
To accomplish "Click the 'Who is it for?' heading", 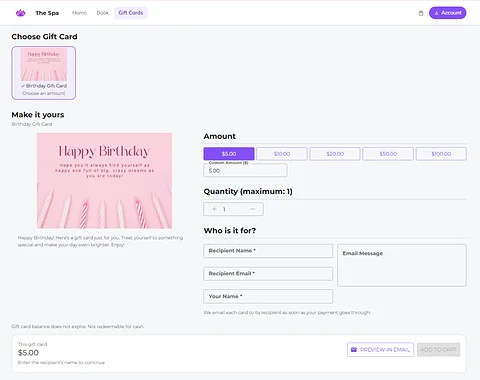I will pyautogui.click(x=230, y=231).
